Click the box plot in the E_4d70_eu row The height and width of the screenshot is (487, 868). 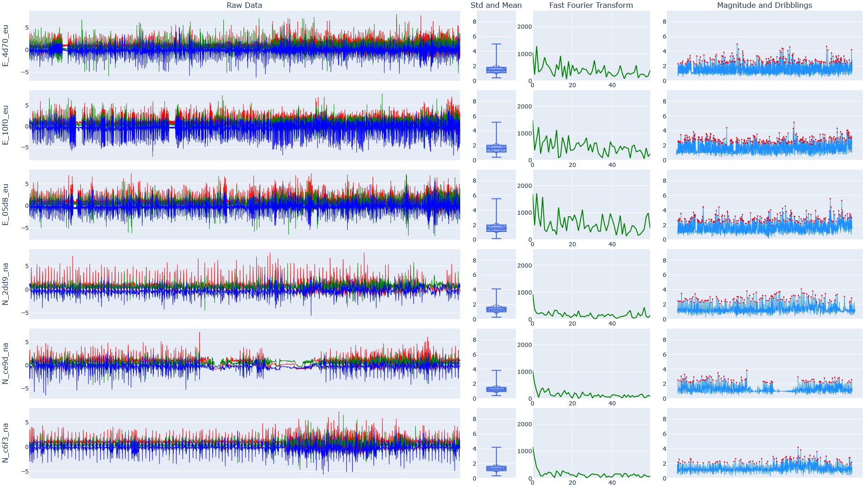pos(496,70)
